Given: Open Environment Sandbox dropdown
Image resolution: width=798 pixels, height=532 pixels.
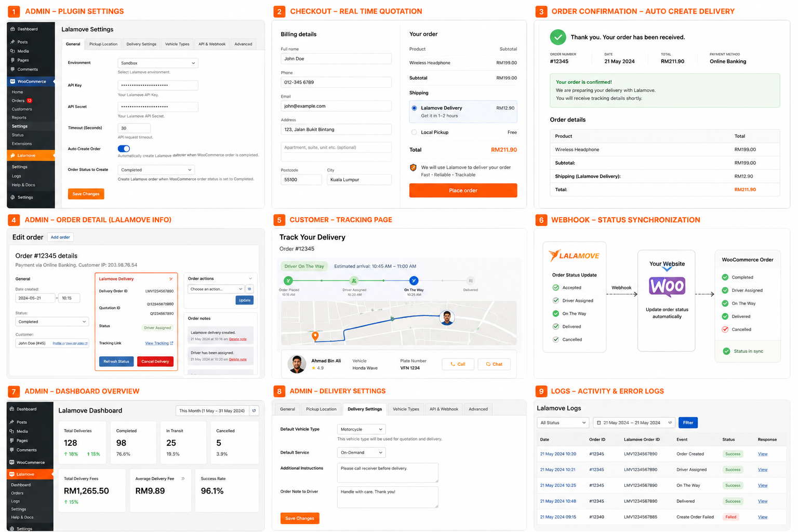Looking at the screenshot, I should 158,63.
